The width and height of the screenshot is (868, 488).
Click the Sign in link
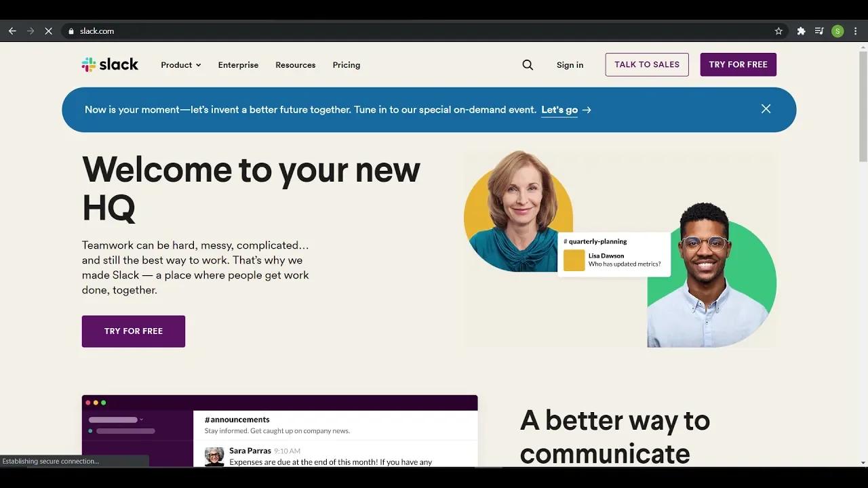pyautogui.click(x=570, y=65)
